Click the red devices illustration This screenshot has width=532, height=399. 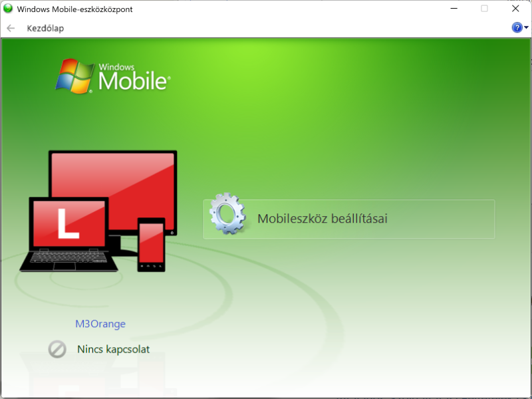[x=98, y=211]
